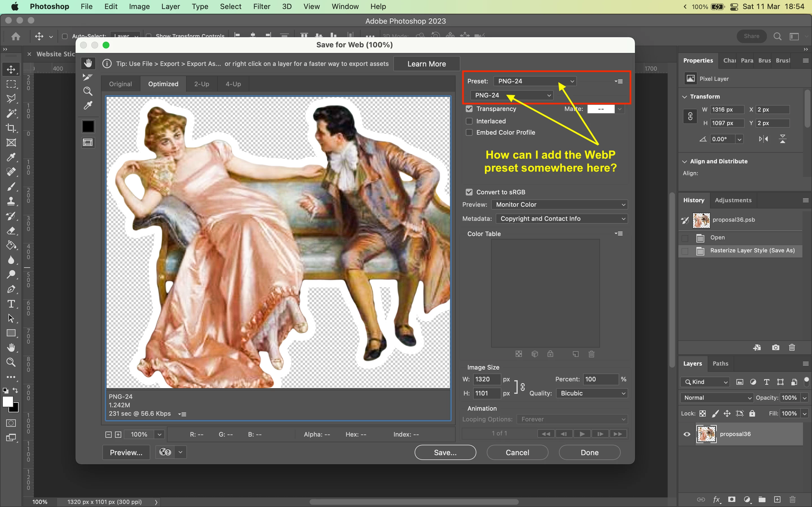Image resolution: width=812 pixels, height=507 pixels.
Task: Open the Filter menu
Action: (261, 6)
